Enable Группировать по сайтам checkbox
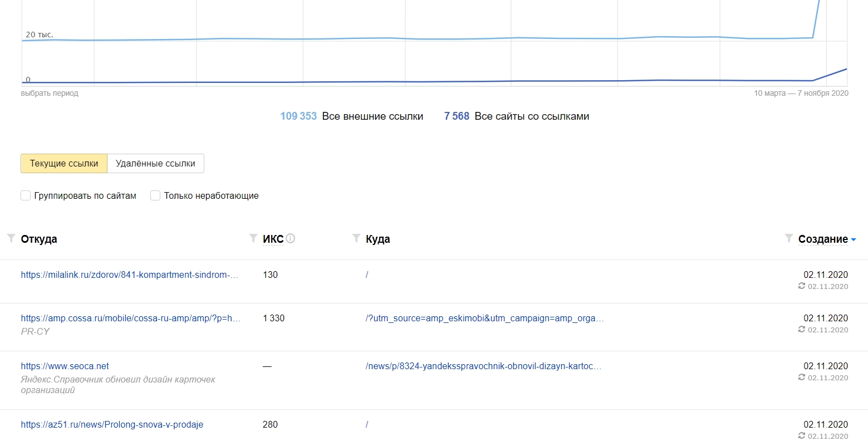 tap(26, 195)
